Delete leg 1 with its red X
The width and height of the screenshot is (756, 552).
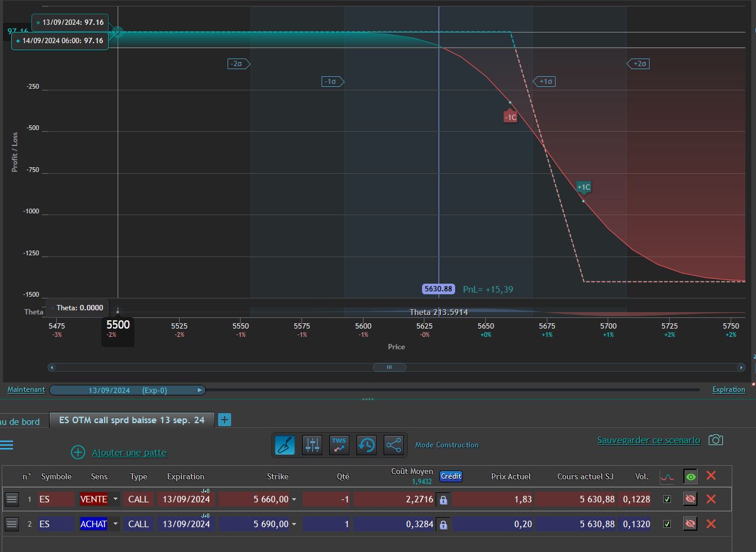(x=711, y=499)
